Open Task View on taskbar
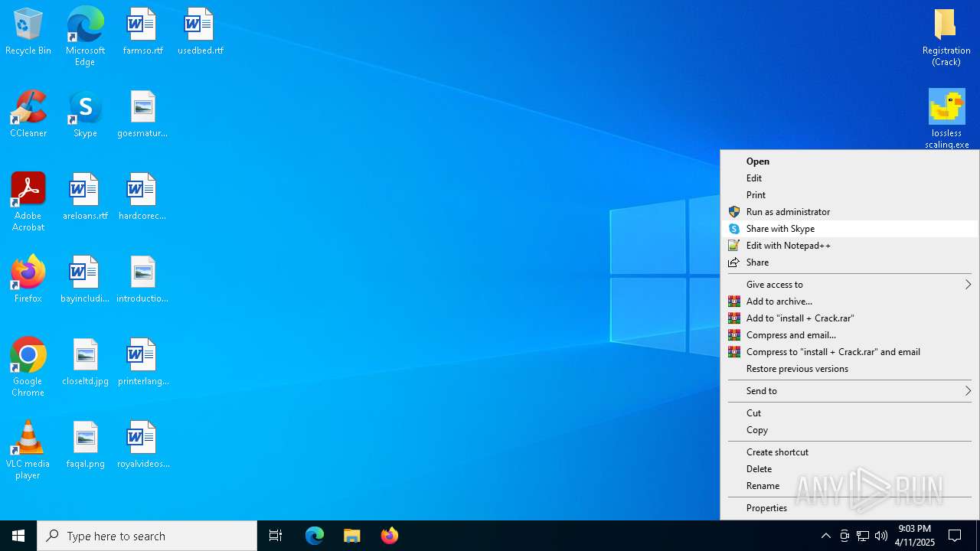 tap(276, 536)
